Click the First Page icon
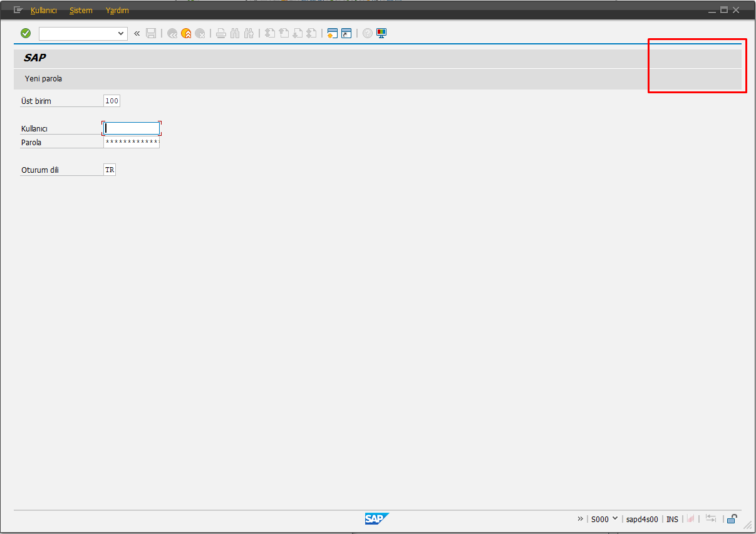The width and height of the screenshot is (756, 534). click(x=270, y=34)
